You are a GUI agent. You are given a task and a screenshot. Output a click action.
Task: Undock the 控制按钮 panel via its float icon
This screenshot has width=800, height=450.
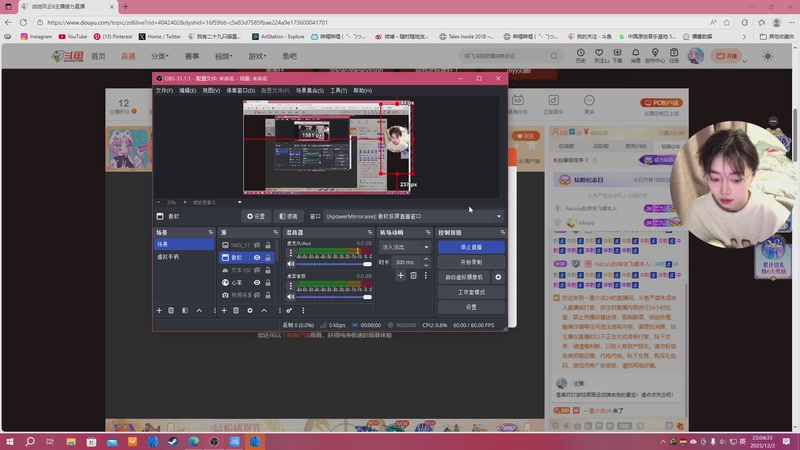pos(503,232)
